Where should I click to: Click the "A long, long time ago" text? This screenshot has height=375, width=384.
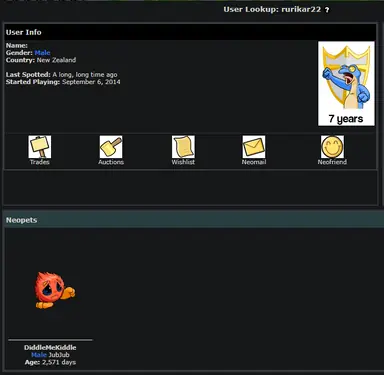85,75
